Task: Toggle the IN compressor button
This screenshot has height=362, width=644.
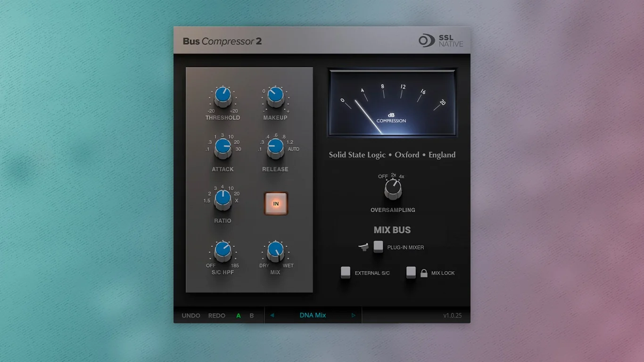Action: point(275,203)
